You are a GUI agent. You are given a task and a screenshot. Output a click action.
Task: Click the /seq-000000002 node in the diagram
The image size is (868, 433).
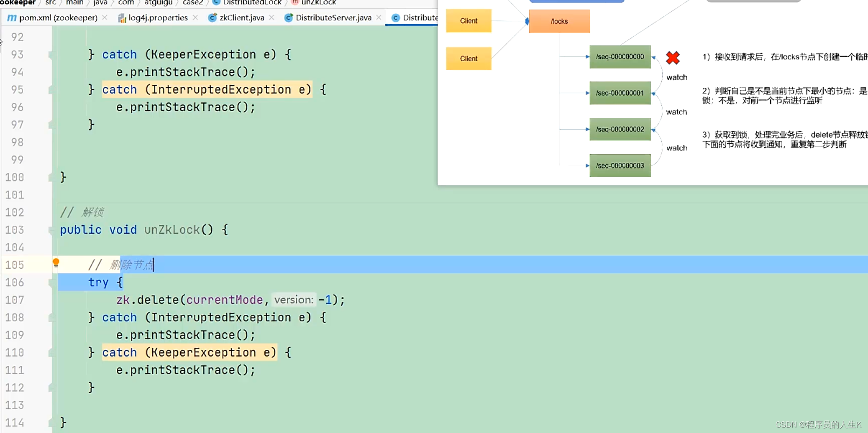pyautogui.click(x=620, y=129)
